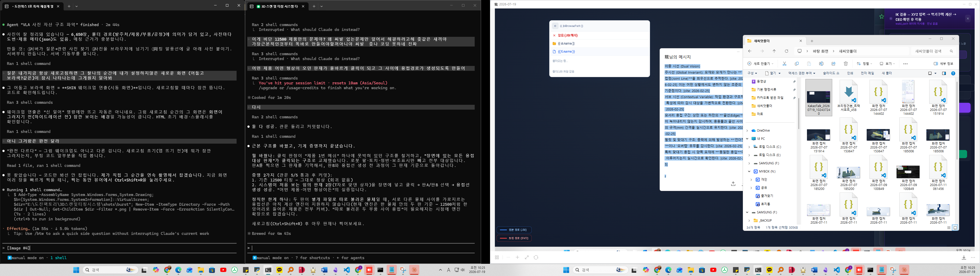Screen dimensions: 980x276
Task: Open the tab dropdown in the right terminal
Action: click(x=322, y=6)
